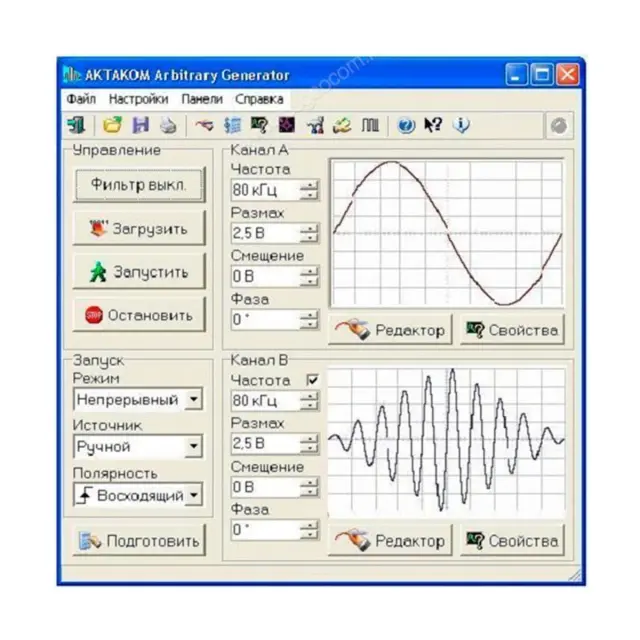Click the Фильтр выкл. button
640x640 pixels.
[139, 185]
